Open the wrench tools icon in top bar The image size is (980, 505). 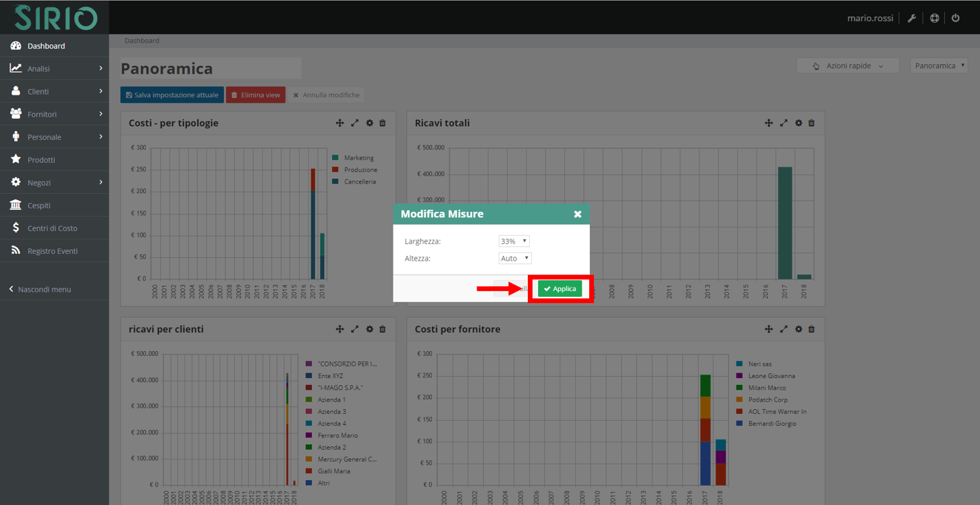point(912,18)
